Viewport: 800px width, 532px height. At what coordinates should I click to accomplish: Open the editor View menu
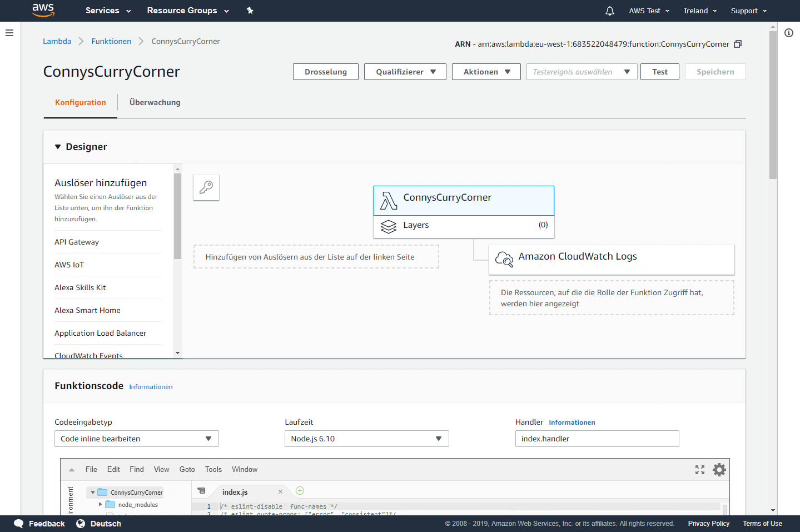(162, 469)
